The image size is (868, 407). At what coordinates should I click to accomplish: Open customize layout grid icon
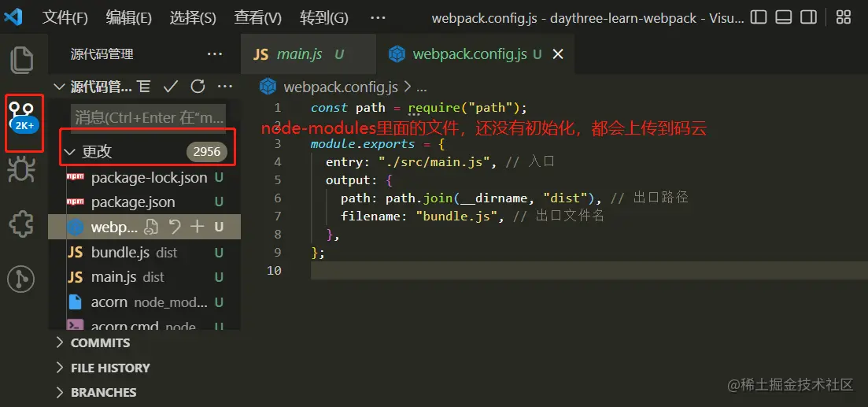[x=843, y=17]
